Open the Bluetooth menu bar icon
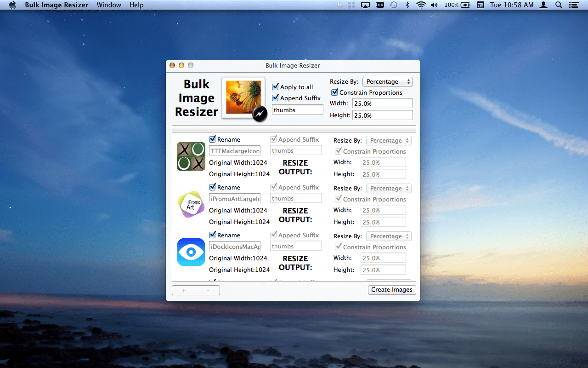 pyautogui.click(x=407, y=5)
